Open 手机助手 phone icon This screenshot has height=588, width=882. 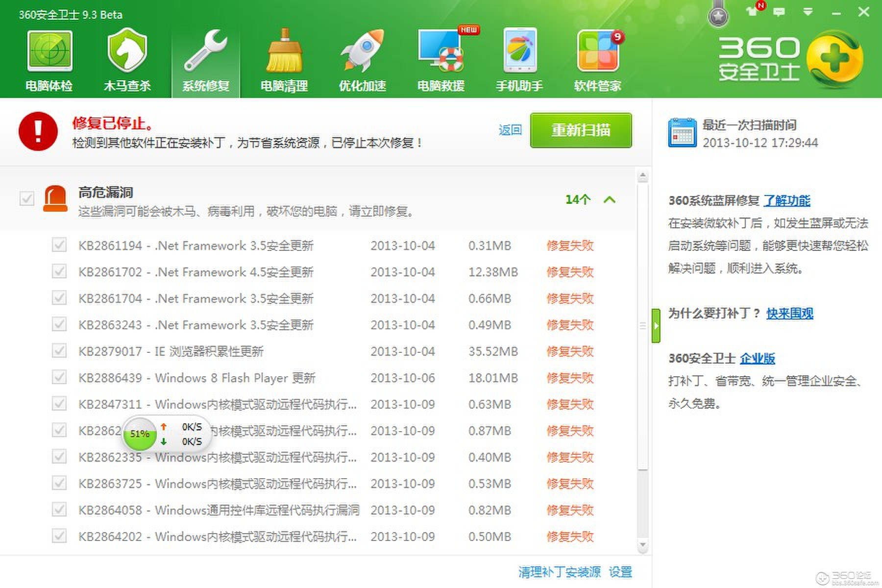tap(520, 51)
